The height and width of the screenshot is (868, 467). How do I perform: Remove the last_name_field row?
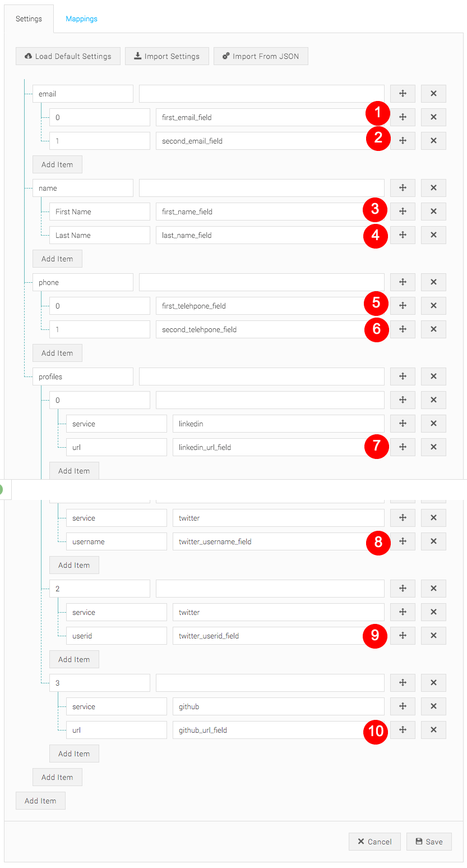click(433, 235)
